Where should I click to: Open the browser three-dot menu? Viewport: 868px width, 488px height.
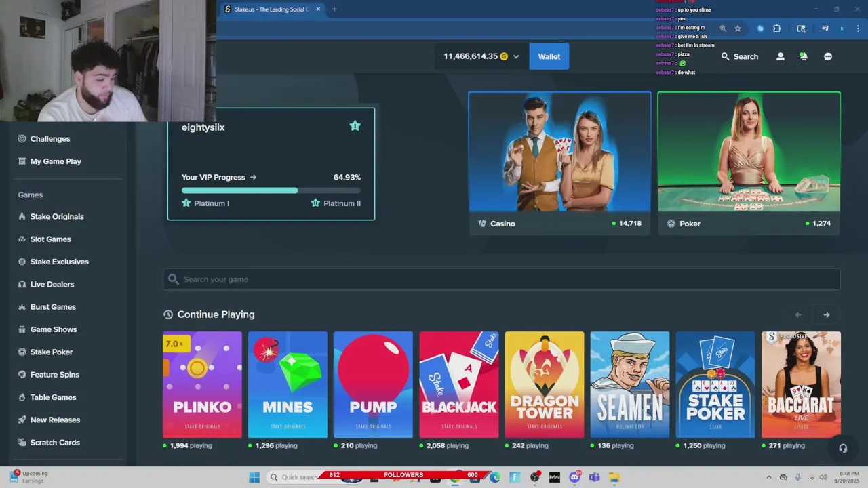[859, 28]
